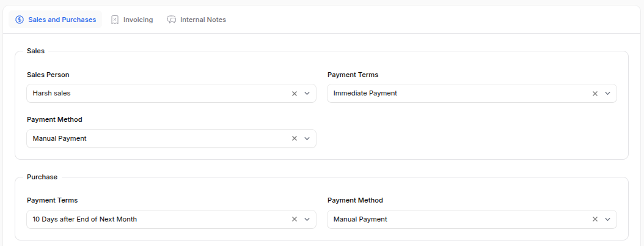The height and width of the screenshot is (246, 644).
Task: Click the speech bubble icon beside Internal Notes
Action: point(172,20)
